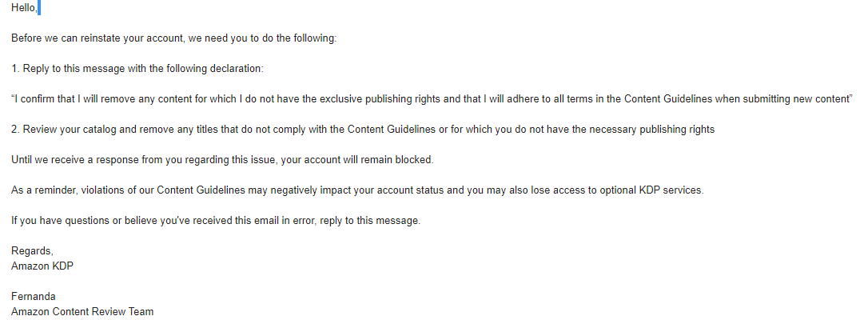Image resolution: width=868 pixels, height=320 pixels.
Task: Click the text cursor after Hello
Action: tap(39, 9)
